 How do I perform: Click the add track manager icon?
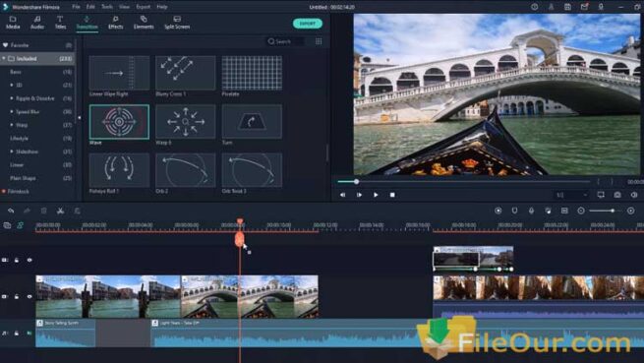[x=7, y=225]
